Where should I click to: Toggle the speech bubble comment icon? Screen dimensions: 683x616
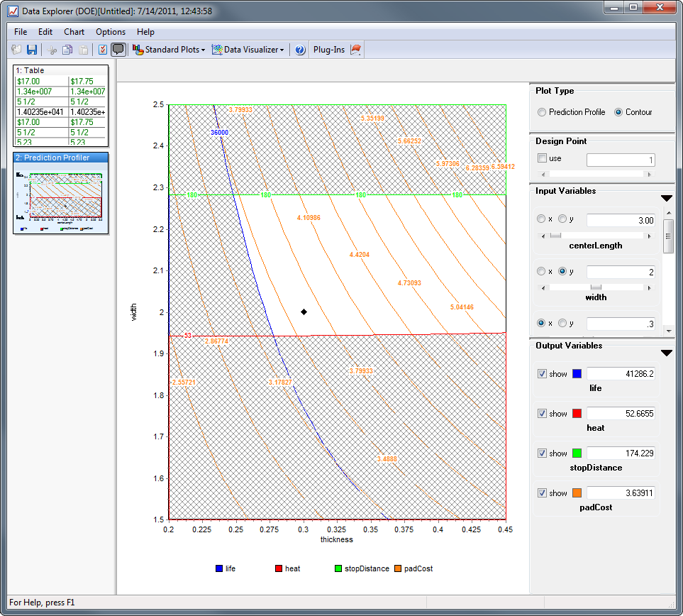(118, 50)
